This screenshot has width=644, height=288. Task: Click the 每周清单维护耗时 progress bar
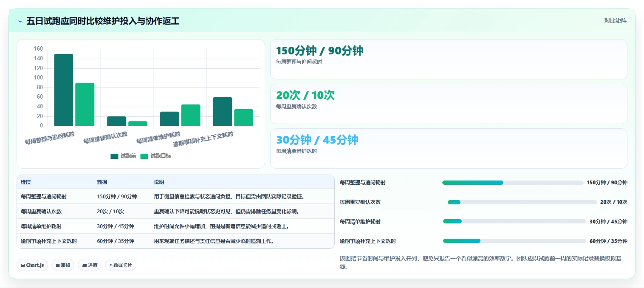click(514, 221)
